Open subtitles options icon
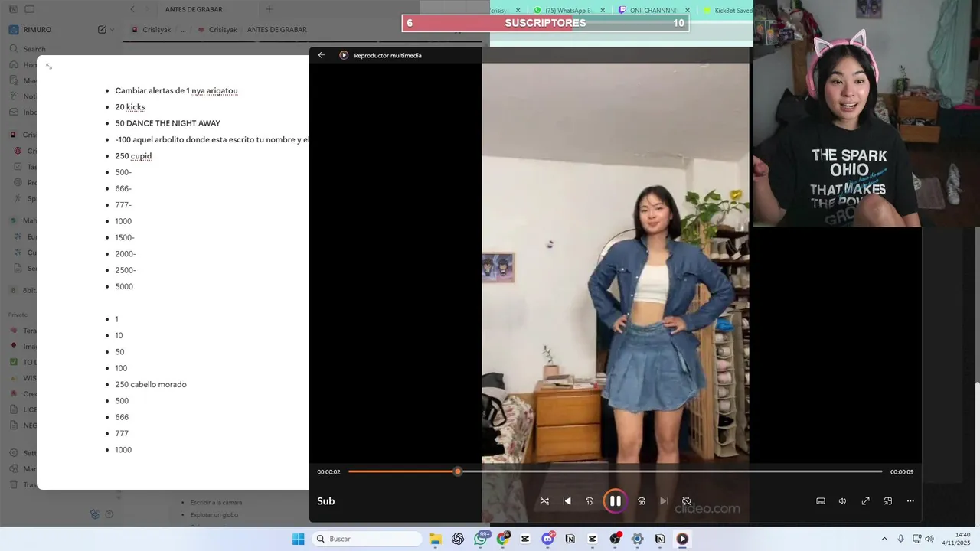Viewport: 980px width, 551px height. point(821,501)
